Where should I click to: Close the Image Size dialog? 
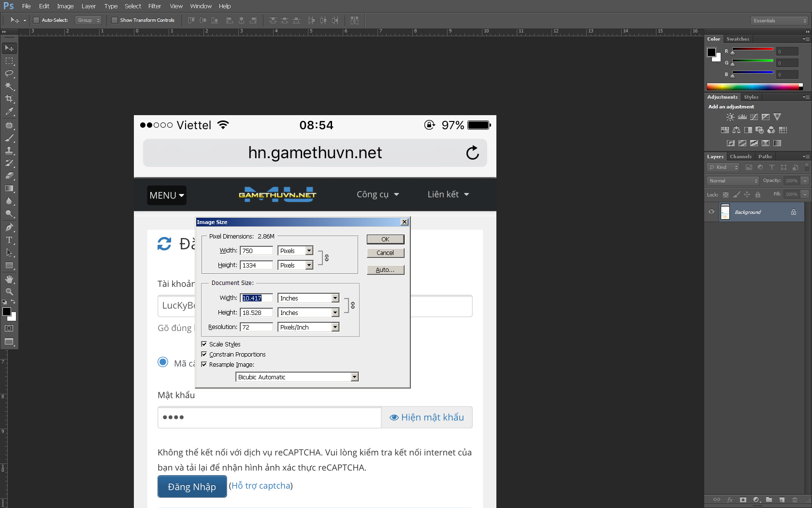click(405, 222)
